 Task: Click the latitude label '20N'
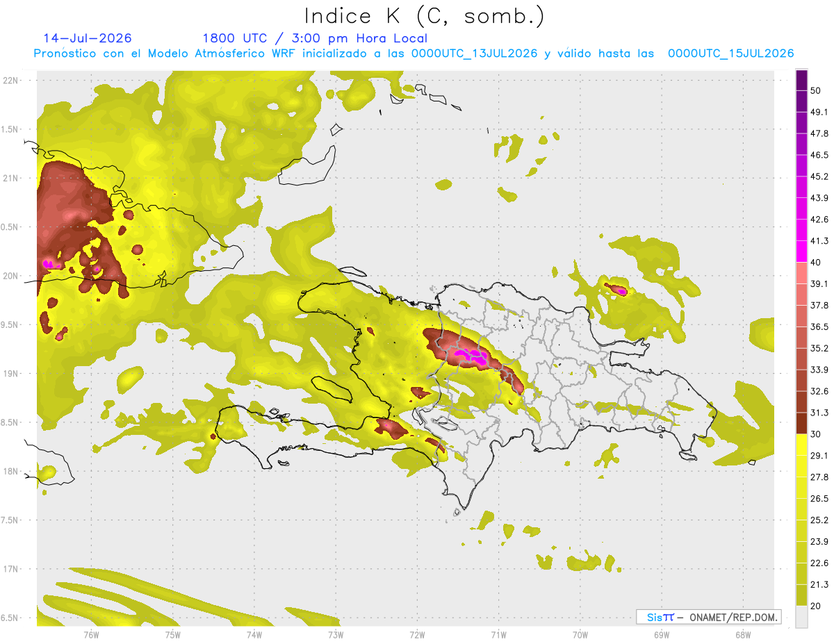click(11, 276)
